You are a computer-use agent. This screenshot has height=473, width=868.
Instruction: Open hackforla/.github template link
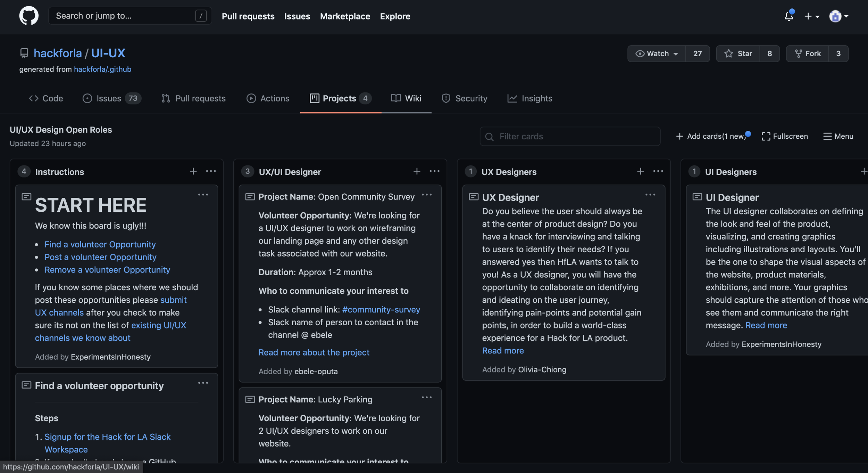click(x=103, y=69)
